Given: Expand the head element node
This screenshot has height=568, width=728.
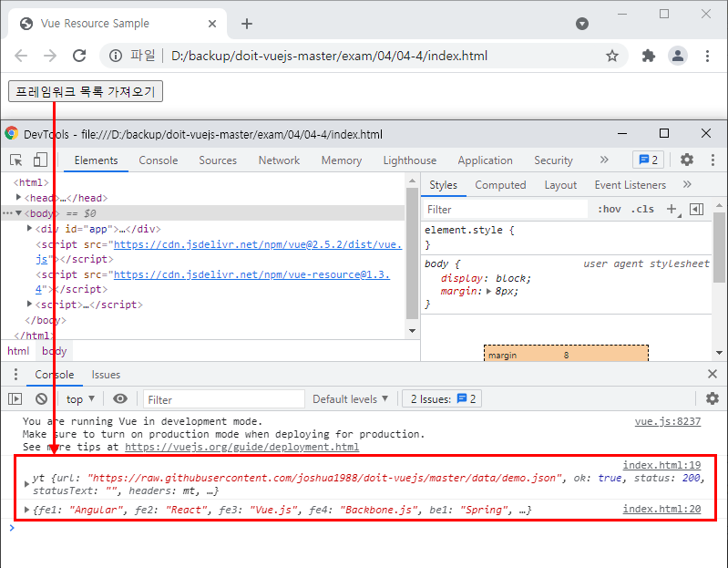Looking at the screenshot, I should pyautogui.click(x=18, y=197).
